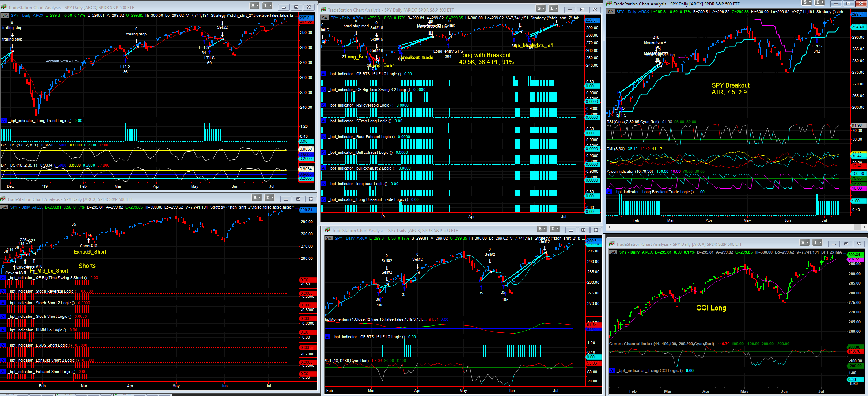Click the blue A icon beside Long Trend Logic

(4, 121)
